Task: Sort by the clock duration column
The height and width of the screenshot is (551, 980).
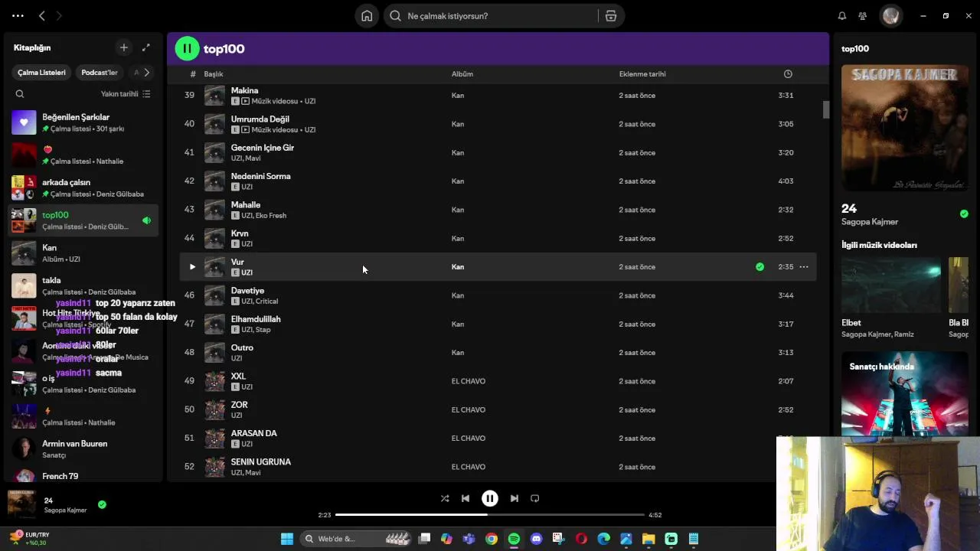Action: pyautogui.click(x=788, y=74)
